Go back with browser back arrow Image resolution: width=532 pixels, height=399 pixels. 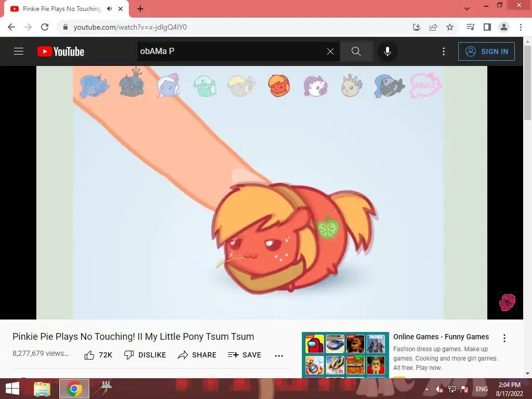[x=11, y=27]
